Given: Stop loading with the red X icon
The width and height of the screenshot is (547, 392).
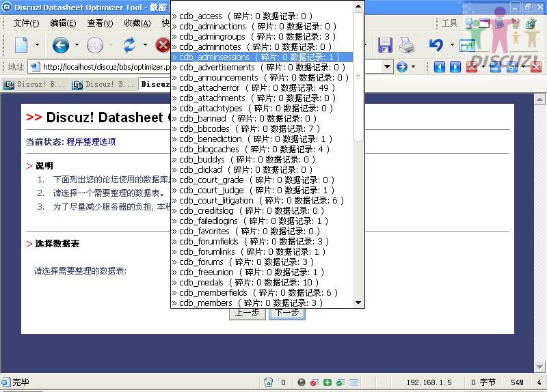Looking at the screenshot, I should coord(163,45).
